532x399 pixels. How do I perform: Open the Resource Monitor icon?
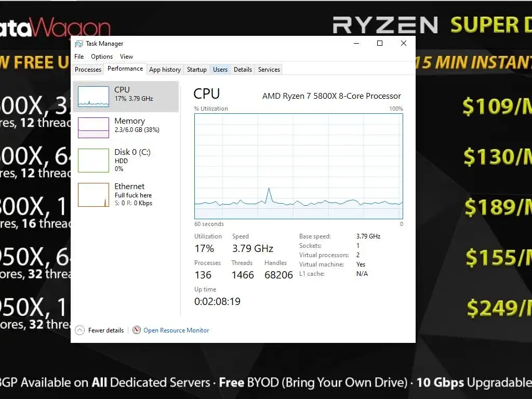click(x=137, y=330)
